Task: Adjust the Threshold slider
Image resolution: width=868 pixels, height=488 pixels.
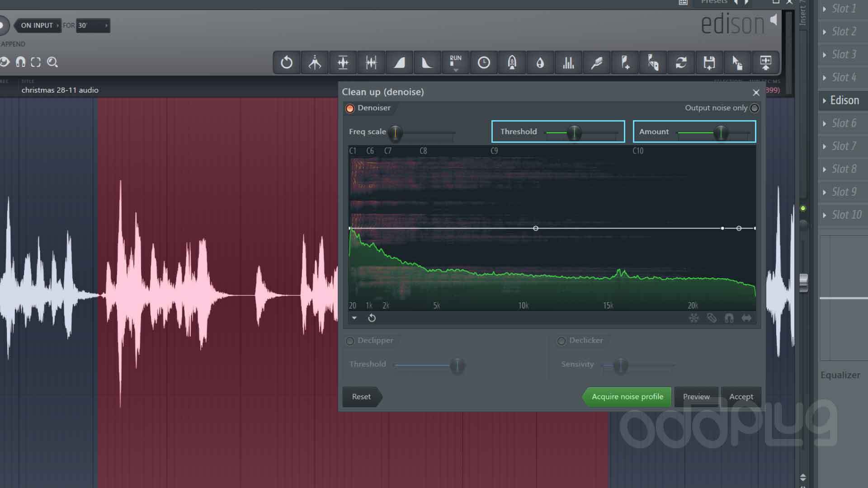Action: point(574,132)
